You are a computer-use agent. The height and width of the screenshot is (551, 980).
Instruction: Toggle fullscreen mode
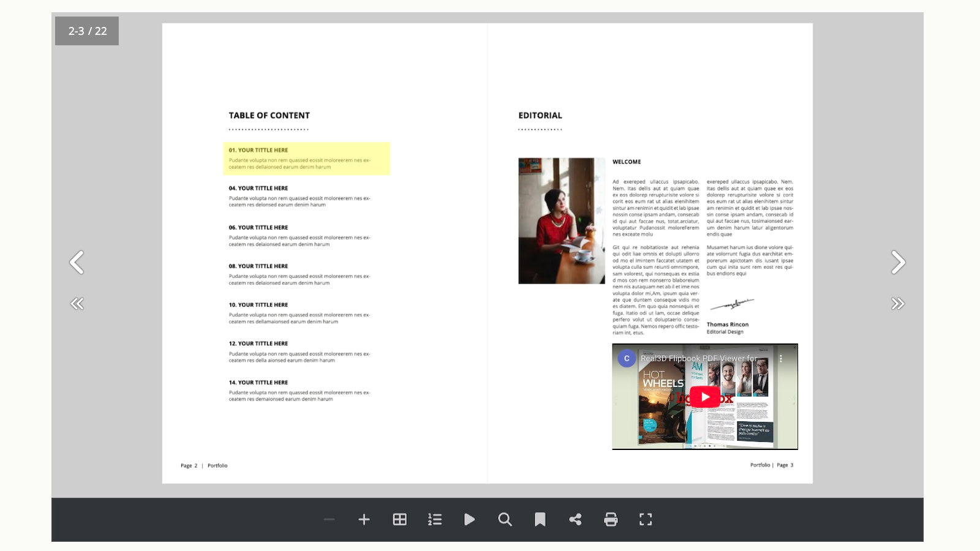pos(646,519)
